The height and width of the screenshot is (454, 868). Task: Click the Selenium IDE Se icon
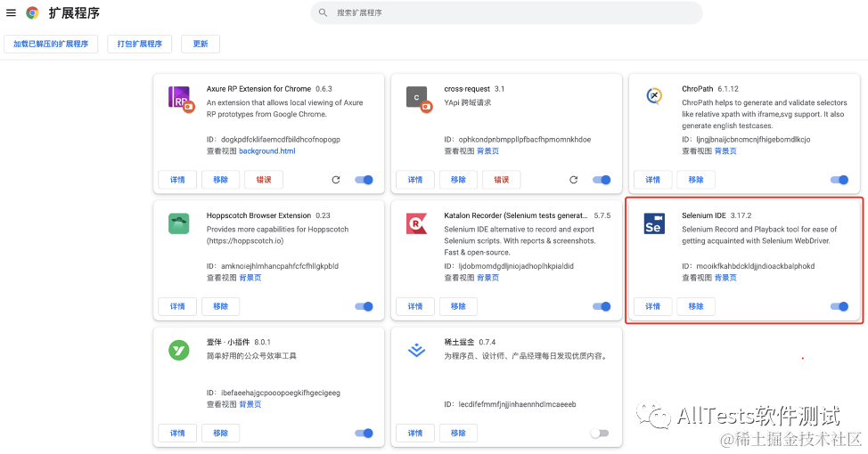[654, 223]
